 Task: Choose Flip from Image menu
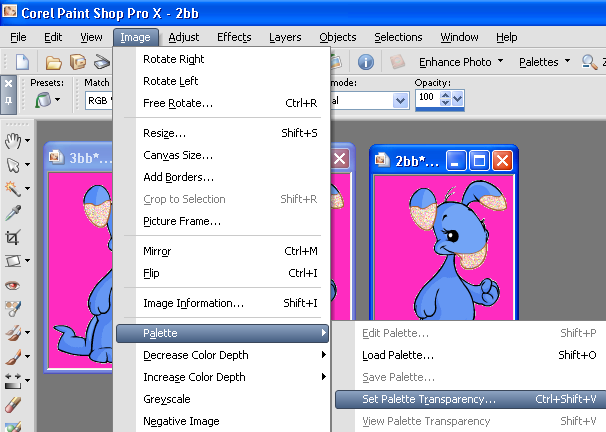pyautogui.click(x=223, y=273)
